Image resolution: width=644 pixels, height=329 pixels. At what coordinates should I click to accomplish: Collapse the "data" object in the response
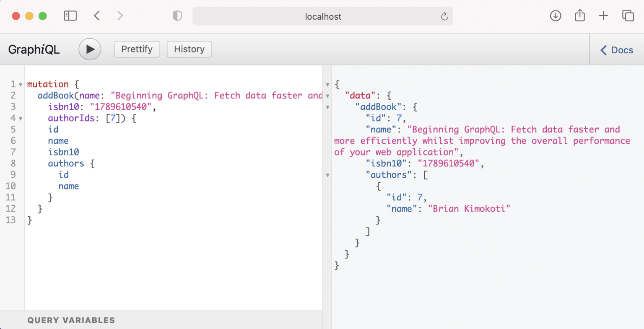tap(327, 96)
